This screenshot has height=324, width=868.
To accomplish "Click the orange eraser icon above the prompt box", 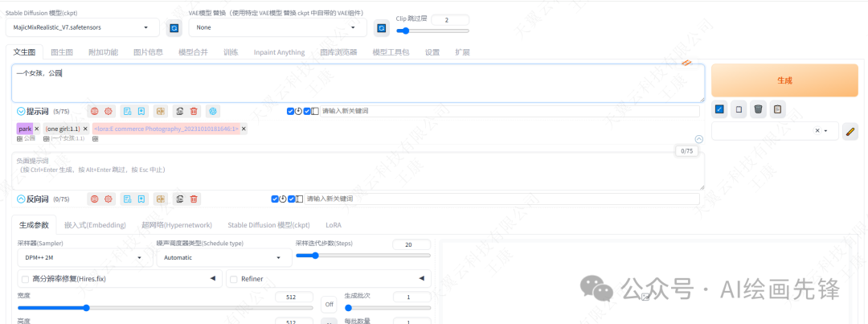I will pos(686,64).
